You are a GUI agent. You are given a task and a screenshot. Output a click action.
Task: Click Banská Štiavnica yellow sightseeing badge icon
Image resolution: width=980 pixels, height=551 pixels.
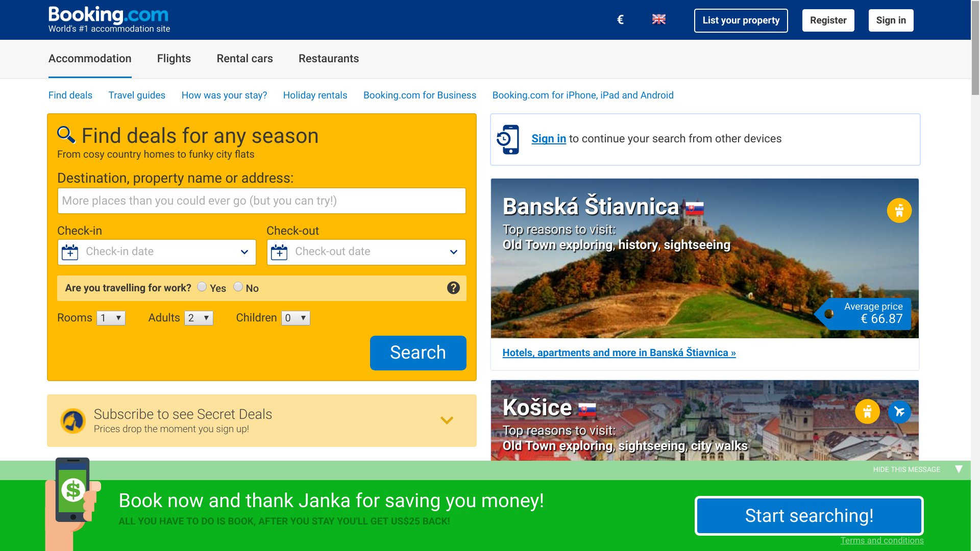pos(899,210)
